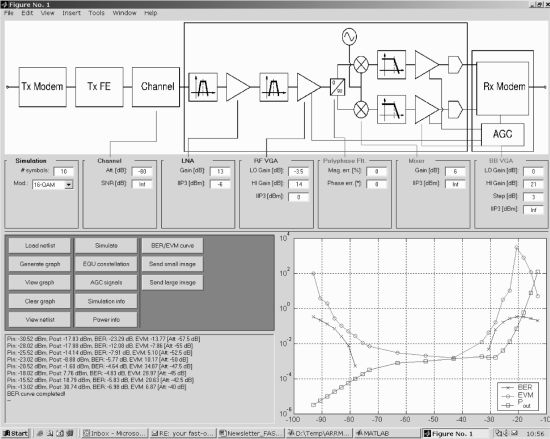550x439 pixels.
Task: Click the 0/90 phase splitter block
Action: (337, 87)
